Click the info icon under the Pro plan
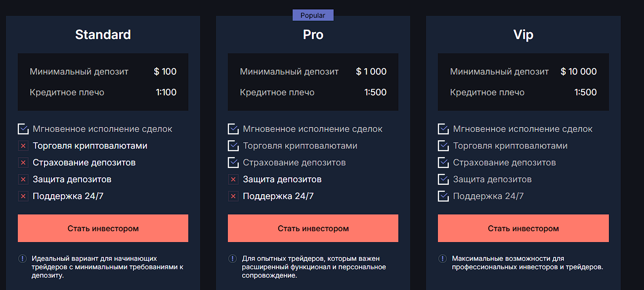 [232, 258]
